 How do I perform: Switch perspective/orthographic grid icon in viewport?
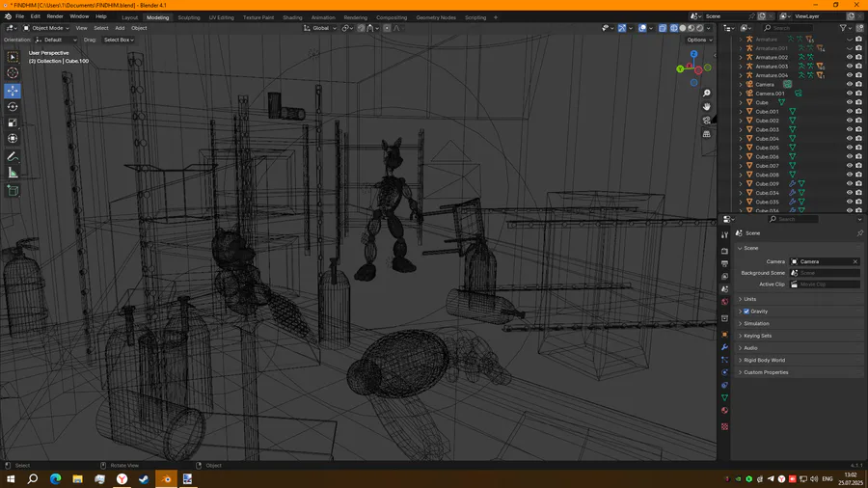coord(706,134)
